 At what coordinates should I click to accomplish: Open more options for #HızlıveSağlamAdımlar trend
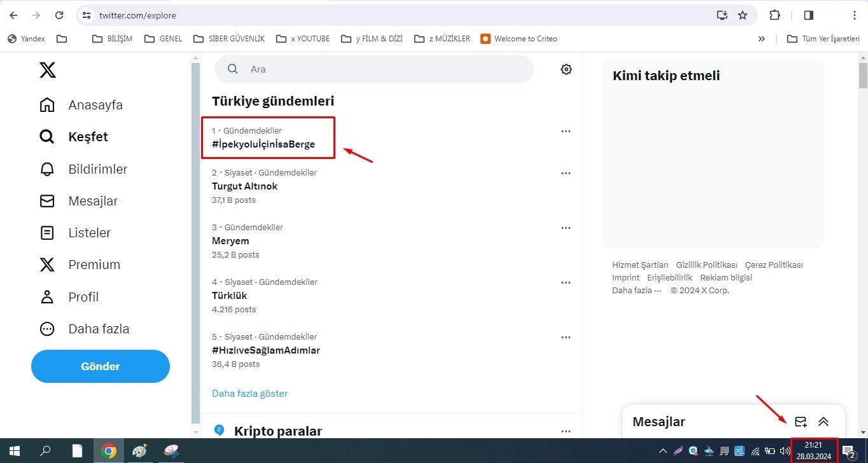[566, 338]
